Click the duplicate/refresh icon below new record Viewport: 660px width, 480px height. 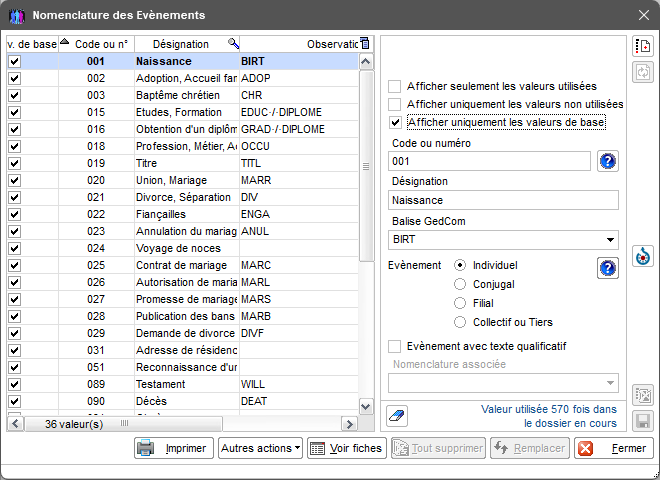pyautogui.click(x=643, y=72)
